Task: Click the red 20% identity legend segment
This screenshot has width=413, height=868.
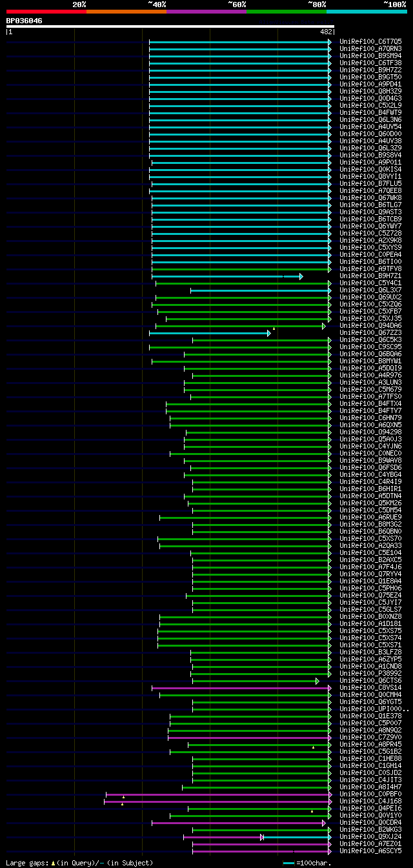Action: 46,12
